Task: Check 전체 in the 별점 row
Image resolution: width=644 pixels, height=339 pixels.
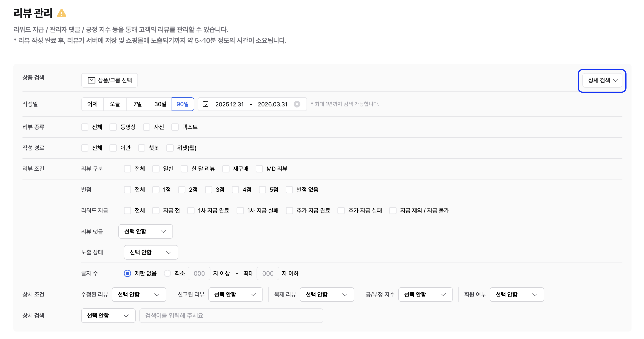Action: click(127, 190)
